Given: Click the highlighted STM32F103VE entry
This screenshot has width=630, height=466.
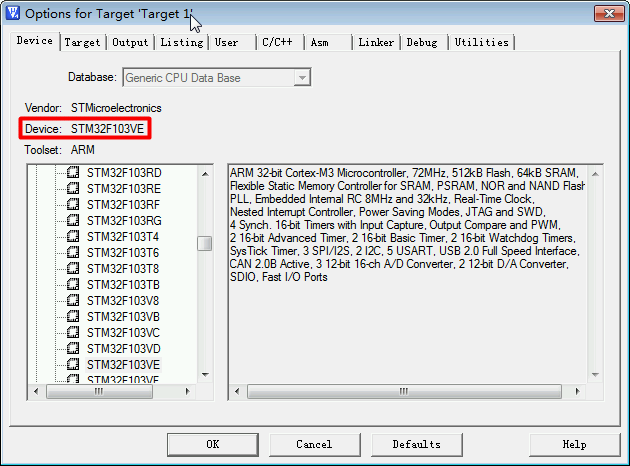Looking at the screenshot, I should point(123,365).
